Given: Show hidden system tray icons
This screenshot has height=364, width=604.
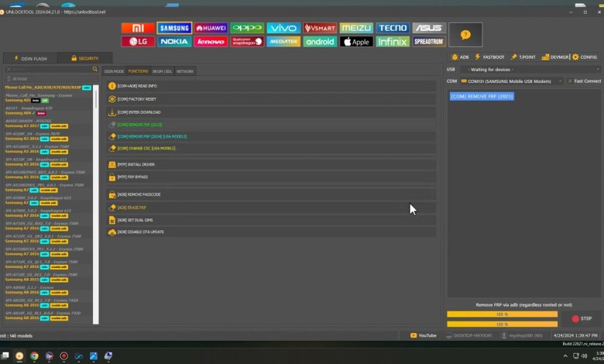Looking at the screenshot, I should (565, 356).
